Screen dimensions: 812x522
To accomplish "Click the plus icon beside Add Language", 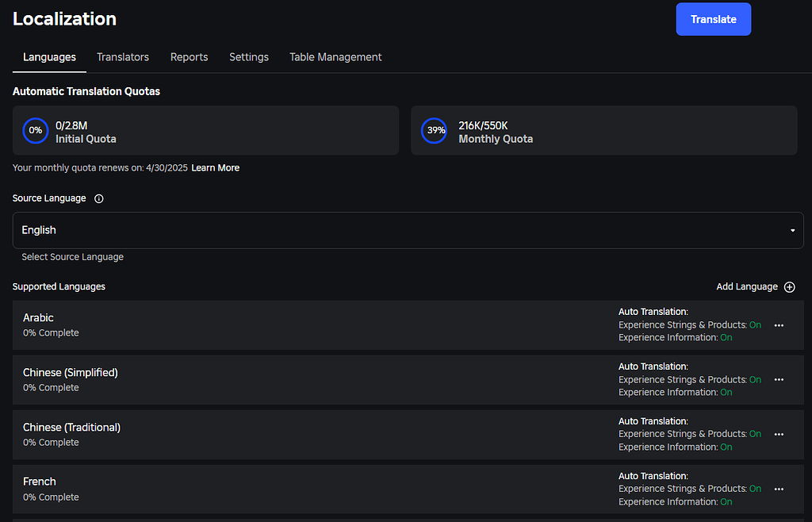I will pos(789,287).
